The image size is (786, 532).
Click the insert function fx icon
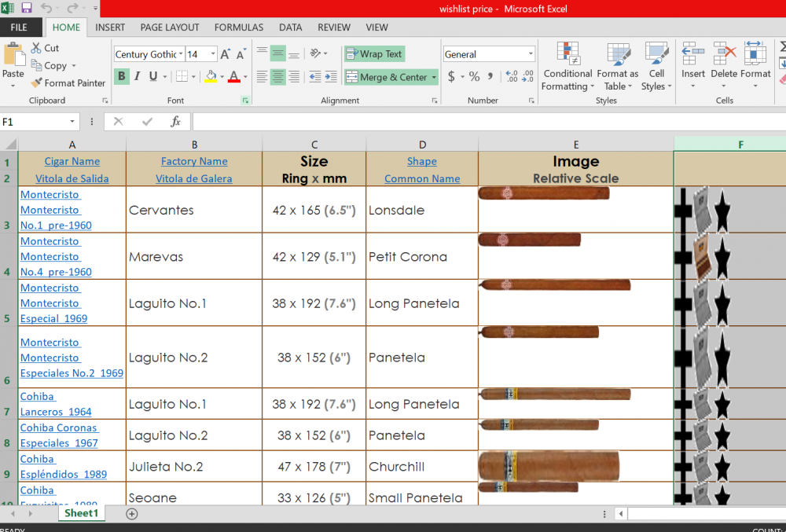click(175, 121)
